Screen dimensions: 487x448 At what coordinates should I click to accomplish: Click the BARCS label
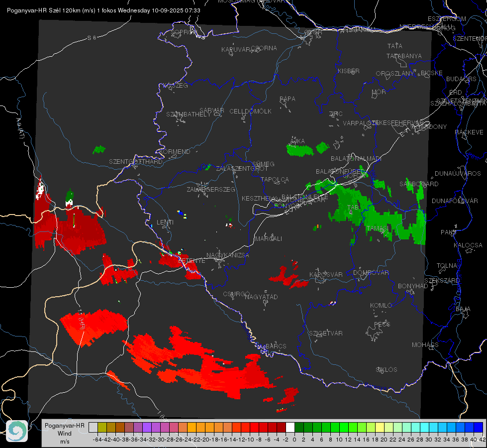click(276, 346)
